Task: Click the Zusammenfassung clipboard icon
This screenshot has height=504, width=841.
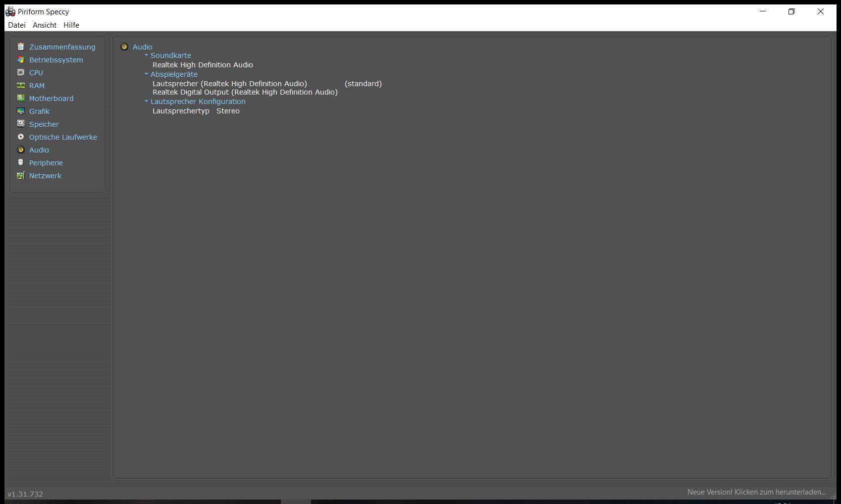Action: pyautogui.click(x=21, y=47)
